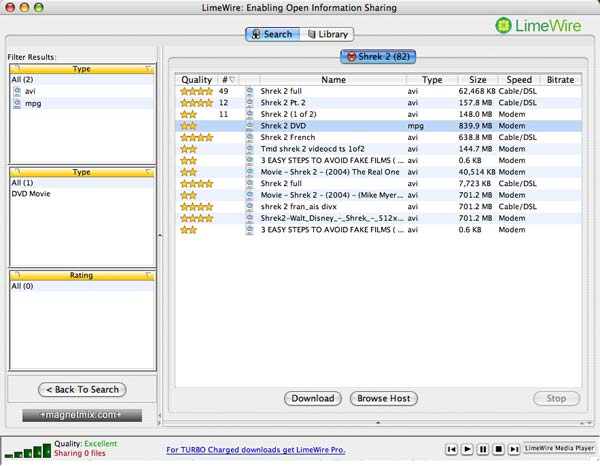
Task: Switch to the Library tab
Action: 328,34
